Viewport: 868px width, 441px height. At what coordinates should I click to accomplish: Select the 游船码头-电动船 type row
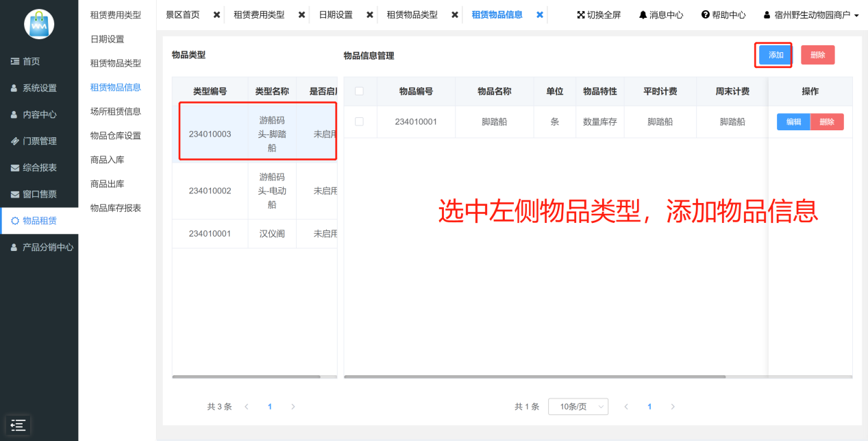pyautogui.click(x=254, y=191)
